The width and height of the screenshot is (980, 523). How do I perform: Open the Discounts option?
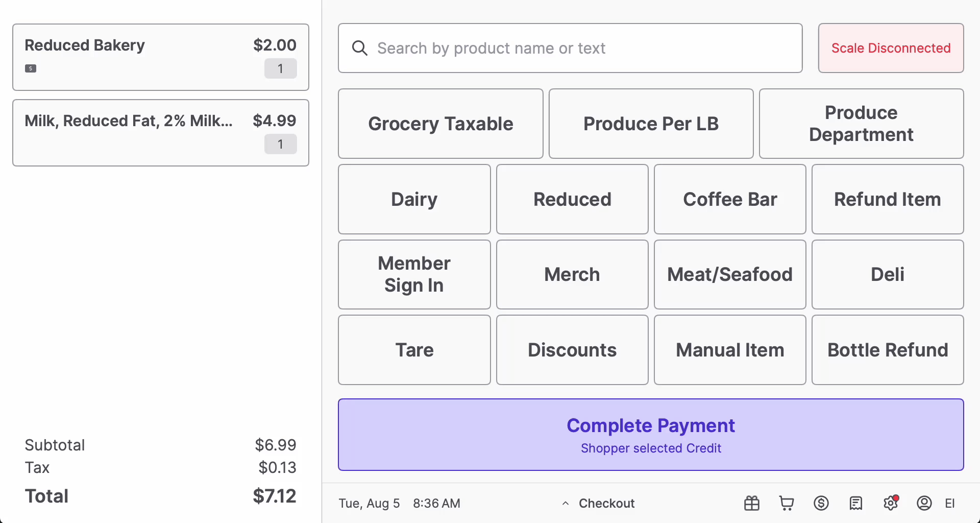[572, 350]
